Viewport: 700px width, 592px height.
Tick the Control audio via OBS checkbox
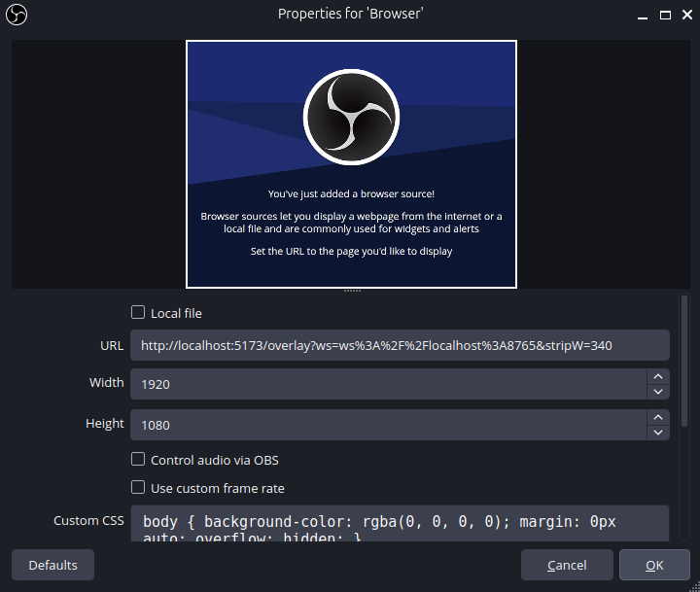pyautogui.click(x=138, y=459)
